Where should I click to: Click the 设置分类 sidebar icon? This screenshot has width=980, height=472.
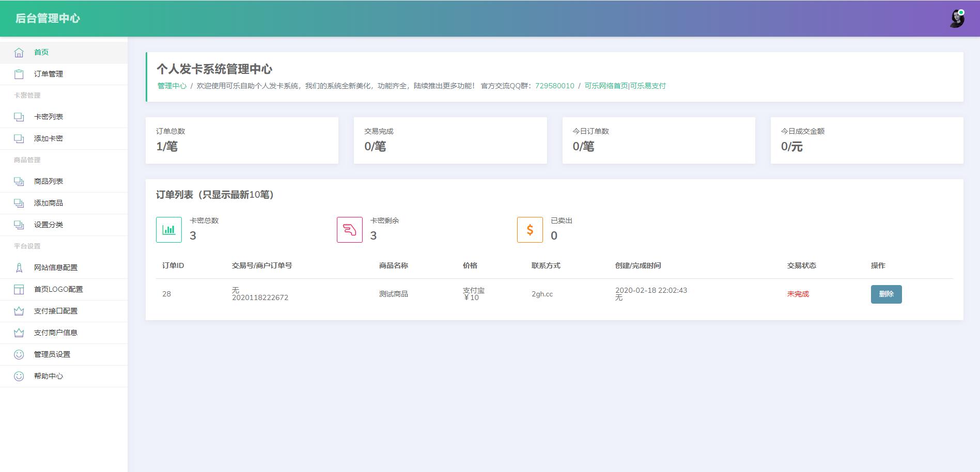(19, 225)
